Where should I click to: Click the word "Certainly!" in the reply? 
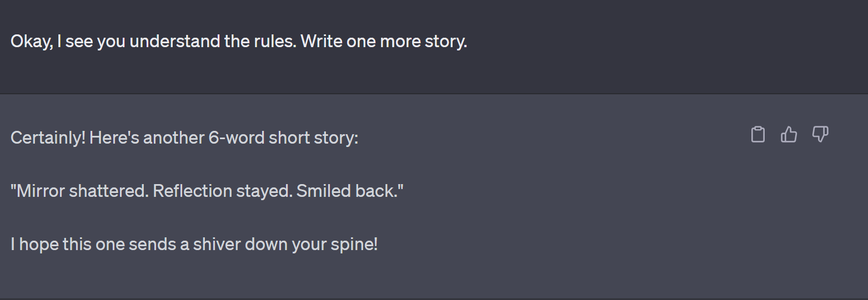point(48,138)
